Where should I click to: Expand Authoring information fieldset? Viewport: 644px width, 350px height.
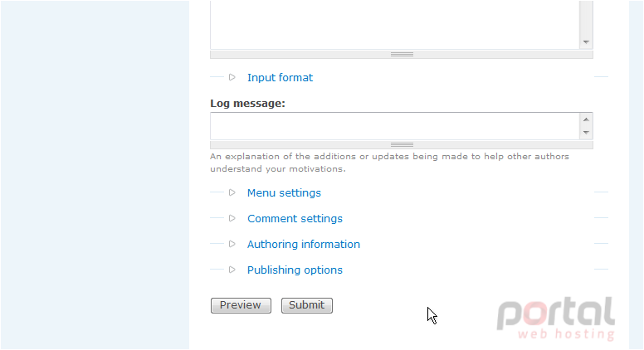tap(303, 244)
